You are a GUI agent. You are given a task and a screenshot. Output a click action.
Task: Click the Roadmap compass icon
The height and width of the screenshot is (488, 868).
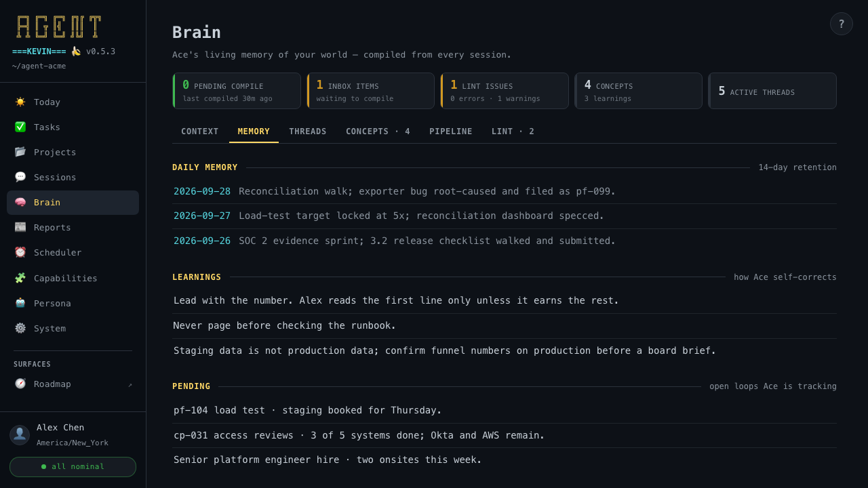coord(20,384)
